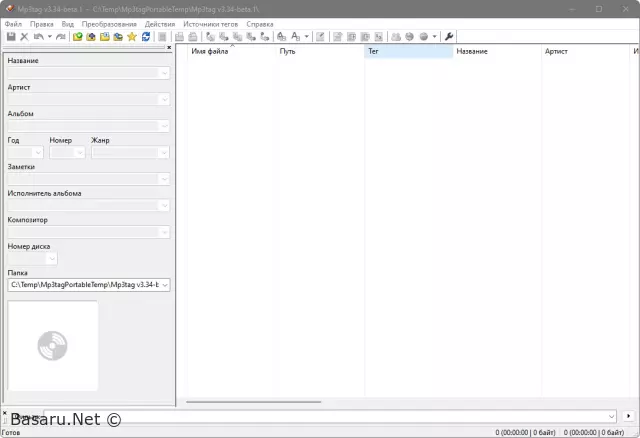640x438 pixels.
Task: Click the Actions icon with letter A
Action: [x=281, y=37]
